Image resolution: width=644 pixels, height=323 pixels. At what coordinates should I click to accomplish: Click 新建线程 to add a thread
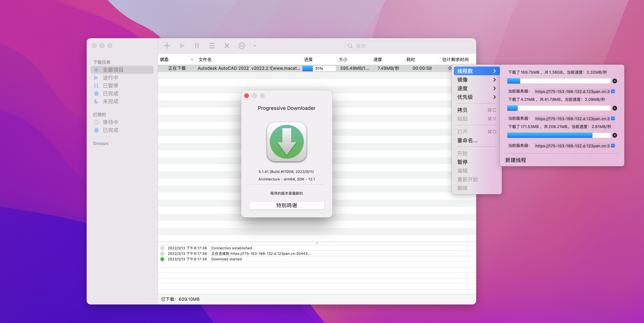[x=516, y=160]
